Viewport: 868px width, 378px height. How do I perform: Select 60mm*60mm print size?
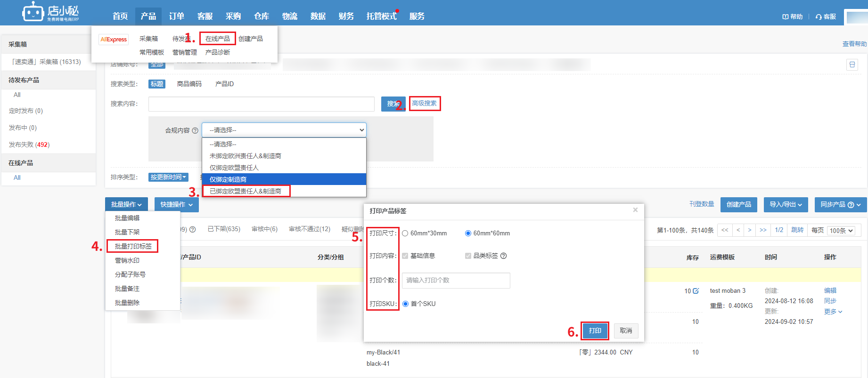click(x=468, y=233)
